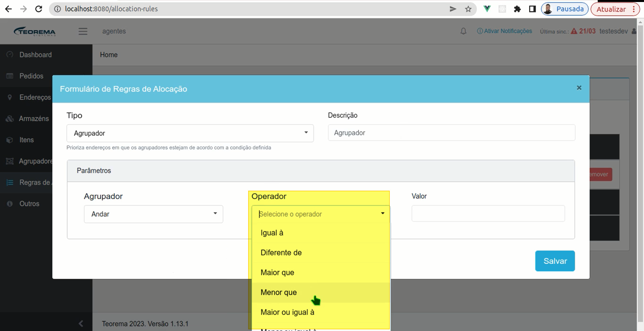This screenshot has width=644, height=331.
Task: Share this page from the address bar
Action: [x=453, y=9]
